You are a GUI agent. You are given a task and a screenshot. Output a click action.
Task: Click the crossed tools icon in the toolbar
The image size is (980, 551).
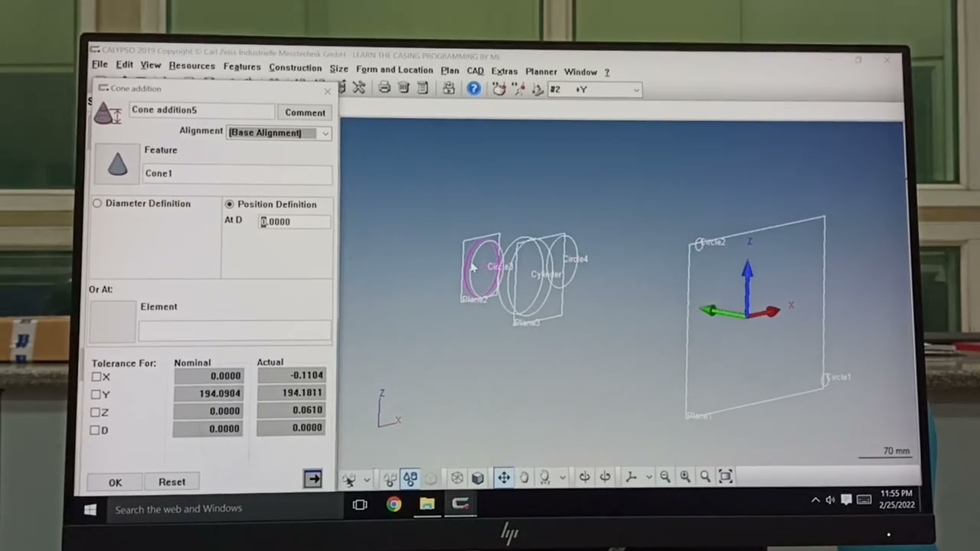coord(359,88)
